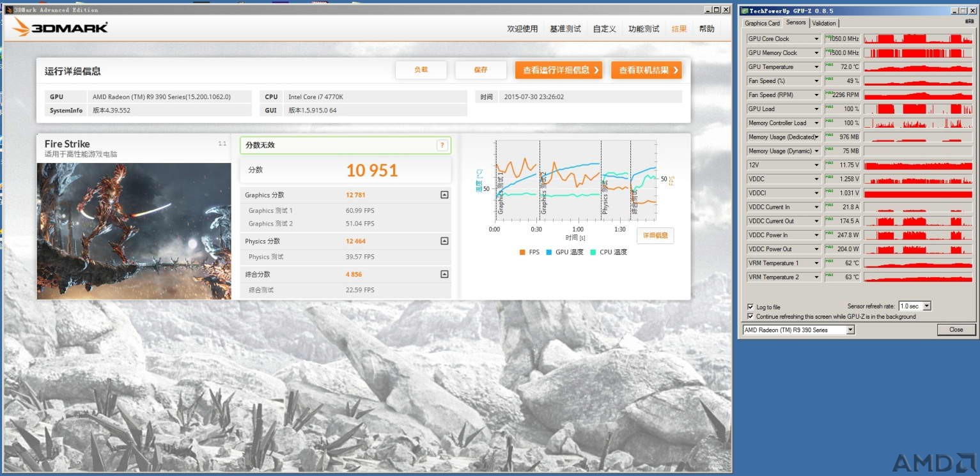Click the 详细信息 button near chart

pos(655,236)
